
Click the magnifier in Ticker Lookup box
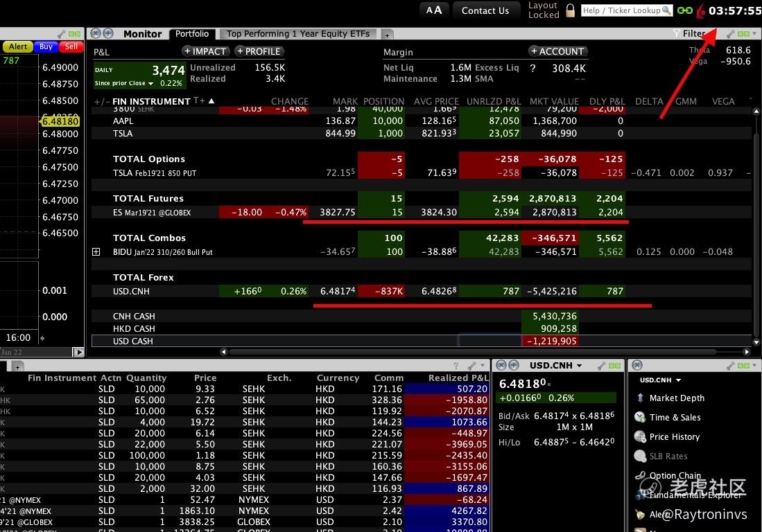tap(667, 10)
